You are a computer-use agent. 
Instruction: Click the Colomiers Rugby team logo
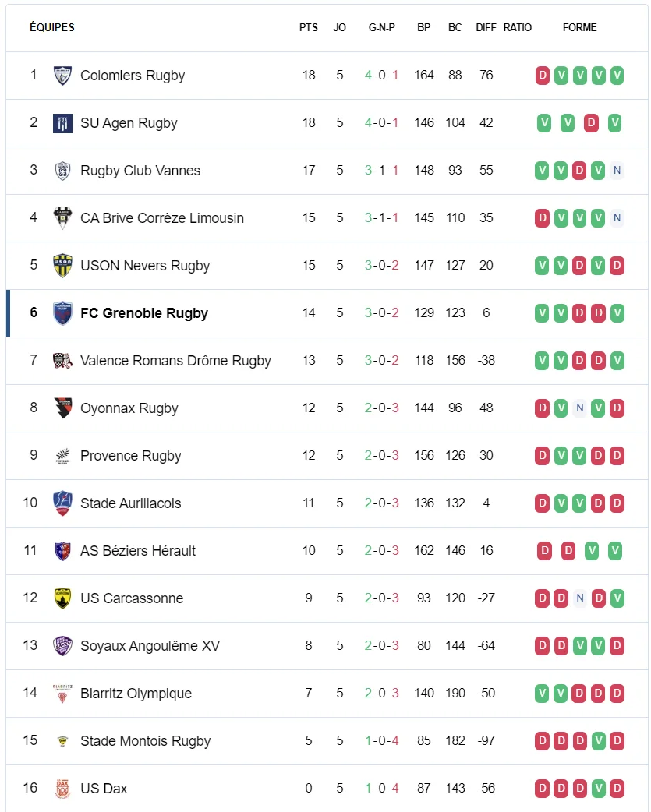(62, 76)
